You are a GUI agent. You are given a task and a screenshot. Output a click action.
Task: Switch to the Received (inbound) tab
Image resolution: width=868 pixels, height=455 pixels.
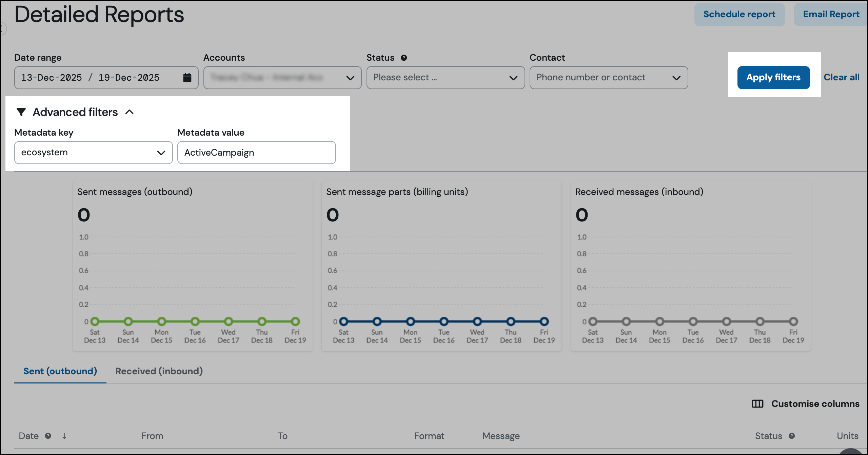pyautogui.click(x=159, y=371)
